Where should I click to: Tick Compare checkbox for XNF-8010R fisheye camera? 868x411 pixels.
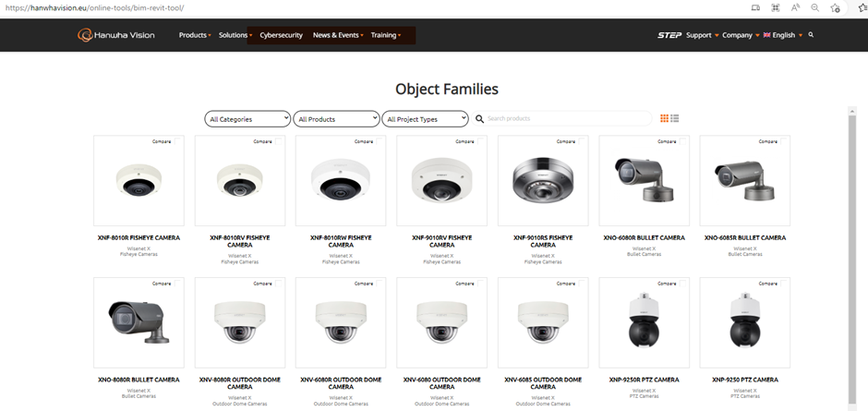[x=178, y=141]
